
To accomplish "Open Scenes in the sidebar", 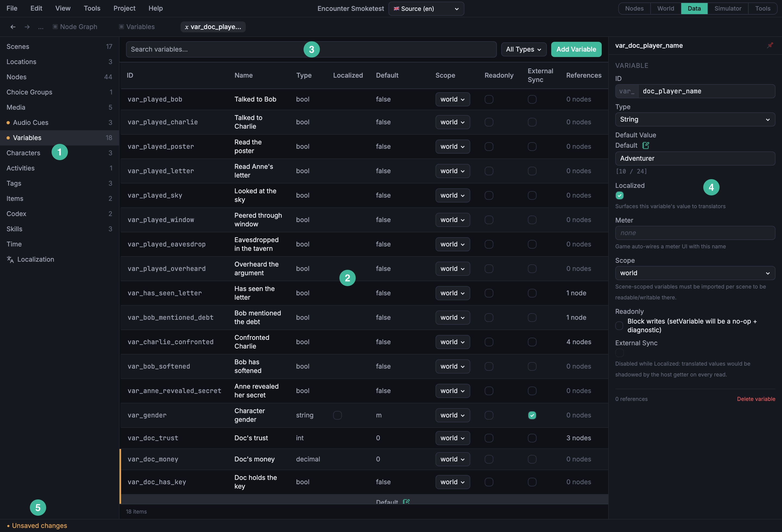I will [x=59, y=46].
